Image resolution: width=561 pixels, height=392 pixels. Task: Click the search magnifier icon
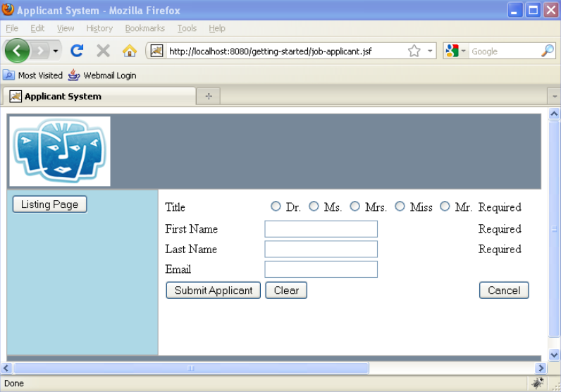(547, 51)
